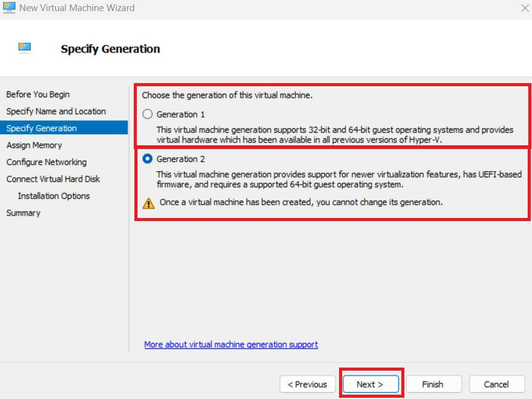
Task: Close the New Virtual Machine Wizard
Action: tap(524, 8)
